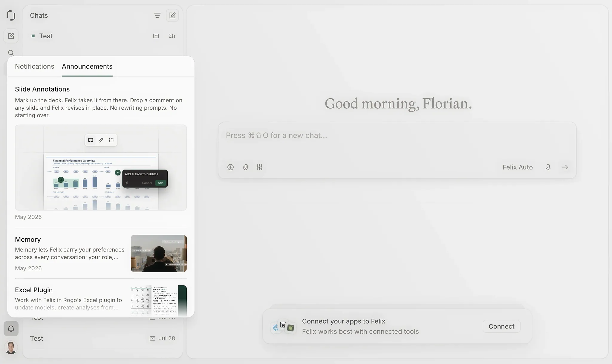Open the Felix Auto model selector
The image size is (612, 364).
518,167
